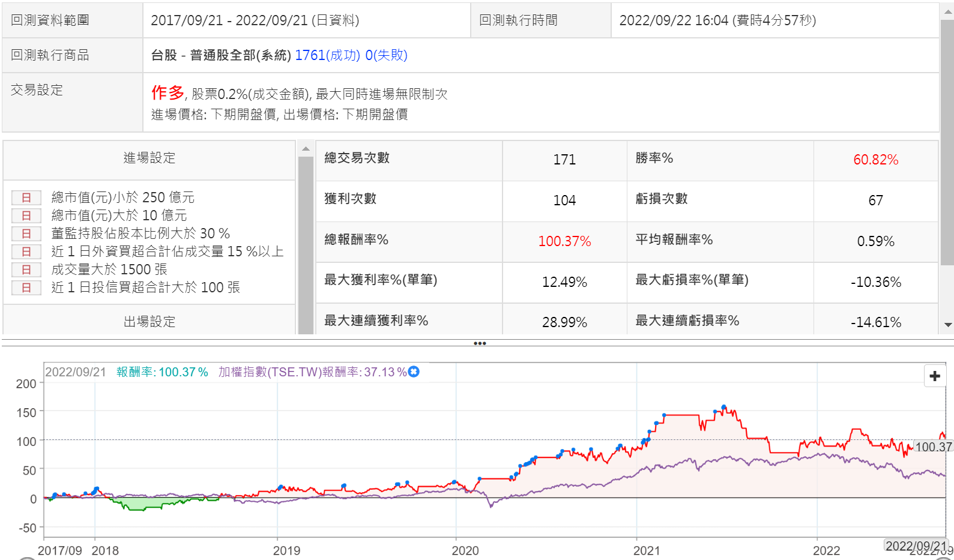Click the down arrow of the right scrollbar
The height and width of the screenshot is (560, 954).
(x=948, y=325)
